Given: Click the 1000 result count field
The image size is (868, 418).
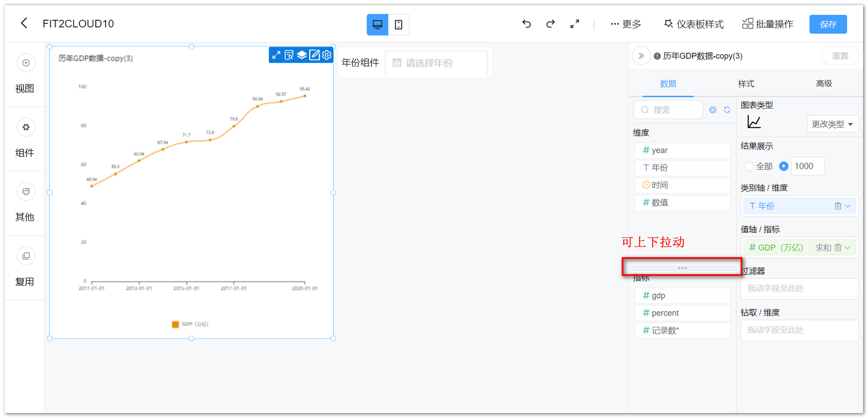Looking at the screenshot, I should 807,166.
